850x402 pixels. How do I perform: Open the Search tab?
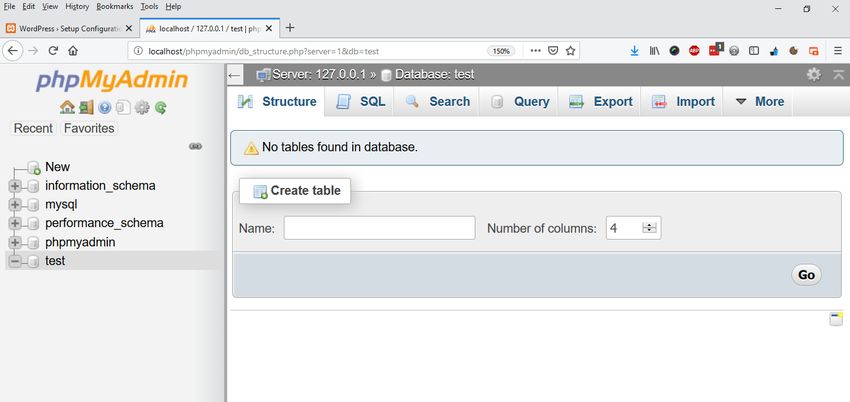pos(437,102)
